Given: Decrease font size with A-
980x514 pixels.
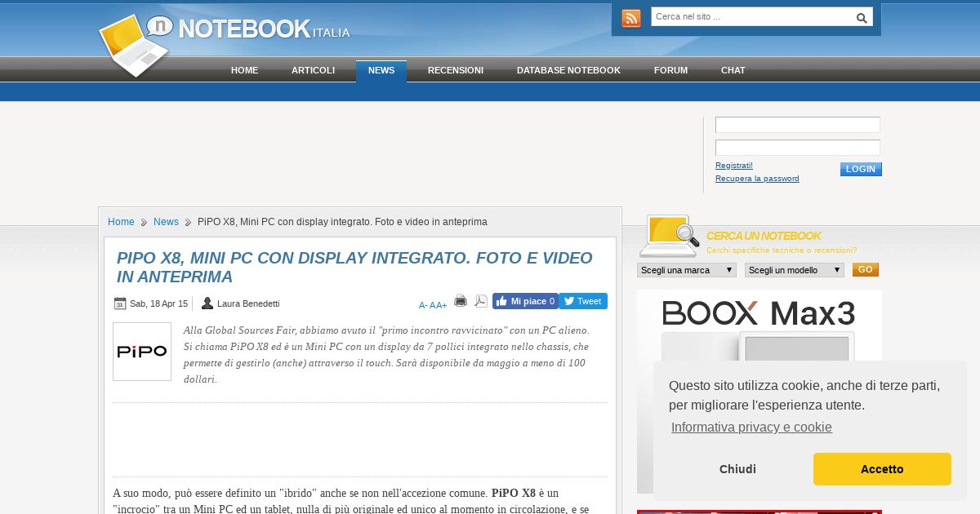Looking at the screenshot, I should click(x=423, y=305).
